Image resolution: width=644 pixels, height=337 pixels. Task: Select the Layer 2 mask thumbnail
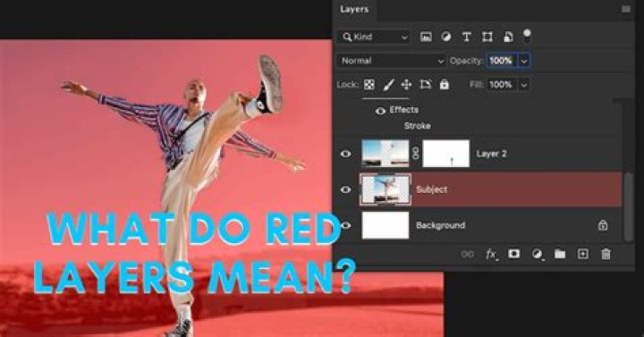point(446,154)
